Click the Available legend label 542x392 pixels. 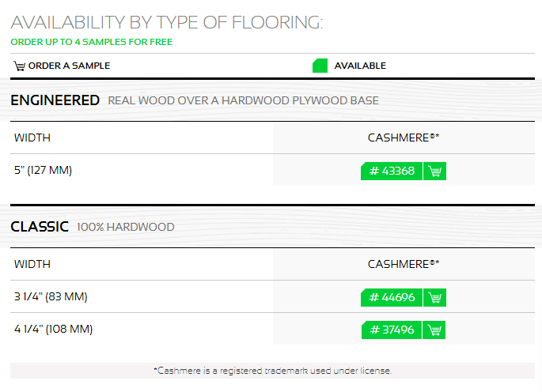tap(360, 66)
